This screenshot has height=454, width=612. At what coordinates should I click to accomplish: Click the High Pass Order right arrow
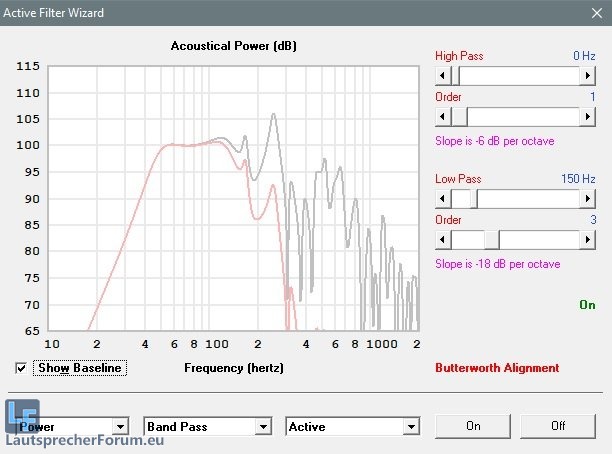(x=588, y=117)
